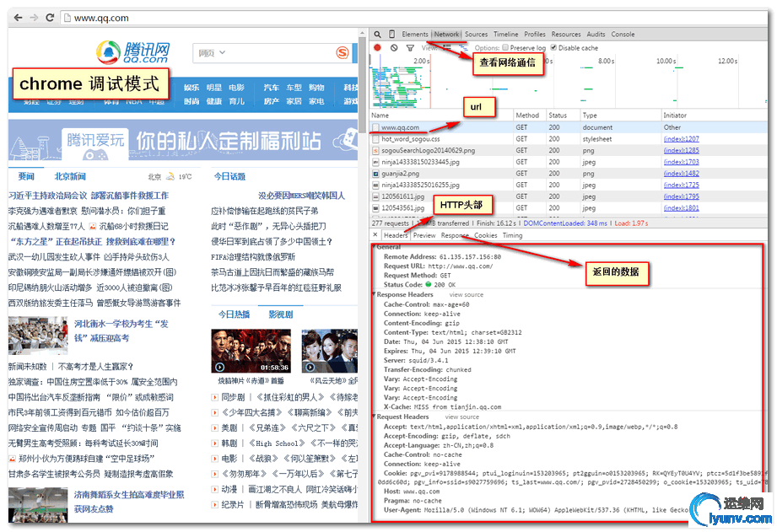The height and width of the screenshot is (532, 777).
Task: Click the document icon beside www.qq.com row
Action: point(375,127)
